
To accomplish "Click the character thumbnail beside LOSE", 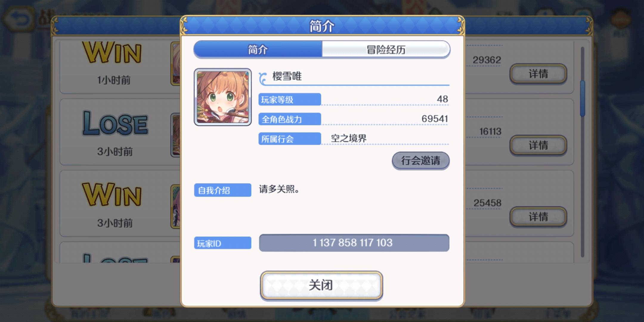I will [x=176, y=135].
